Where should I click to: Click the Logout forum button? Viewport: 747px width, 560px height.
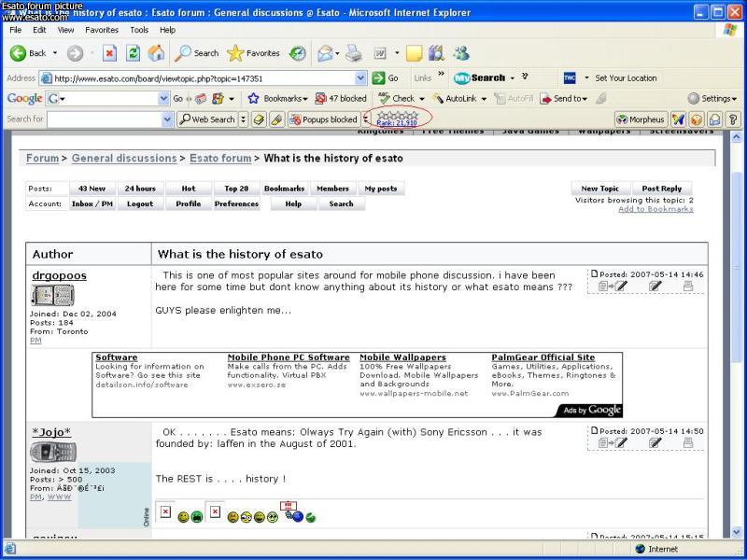140,203
